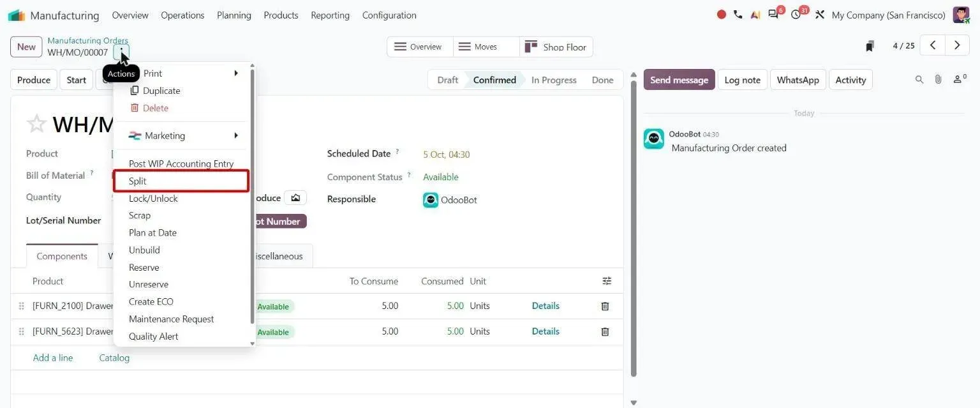Click the Manufacturing app logo icon
The height and width of the screenshot is (408, 980).
(x=17, y=15)
